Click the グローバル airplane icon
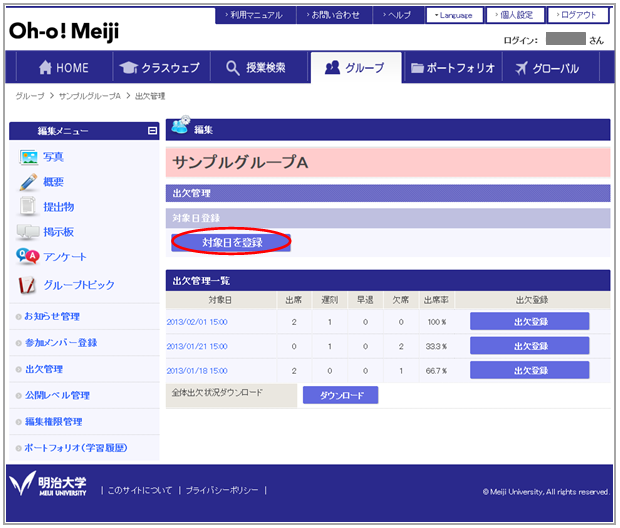Viewport: 620px width, 528px height. tap(521, 68)
